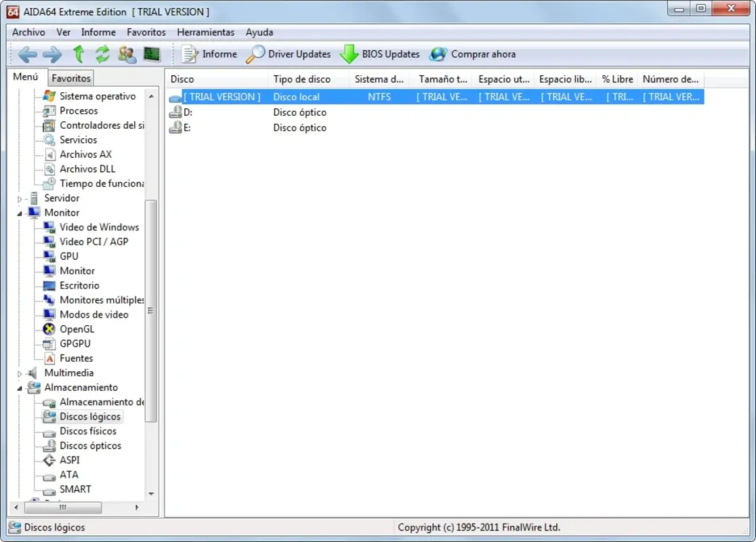Screen dimensions: 756x542
Task: Select the green refresh icon in the toolbar
Action: 102,54
